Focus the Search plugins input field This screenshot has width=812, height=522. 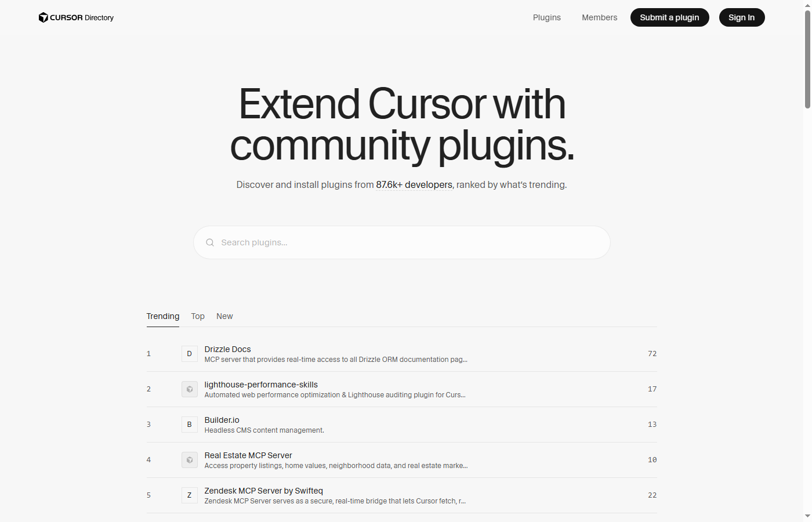coord(402,242)
